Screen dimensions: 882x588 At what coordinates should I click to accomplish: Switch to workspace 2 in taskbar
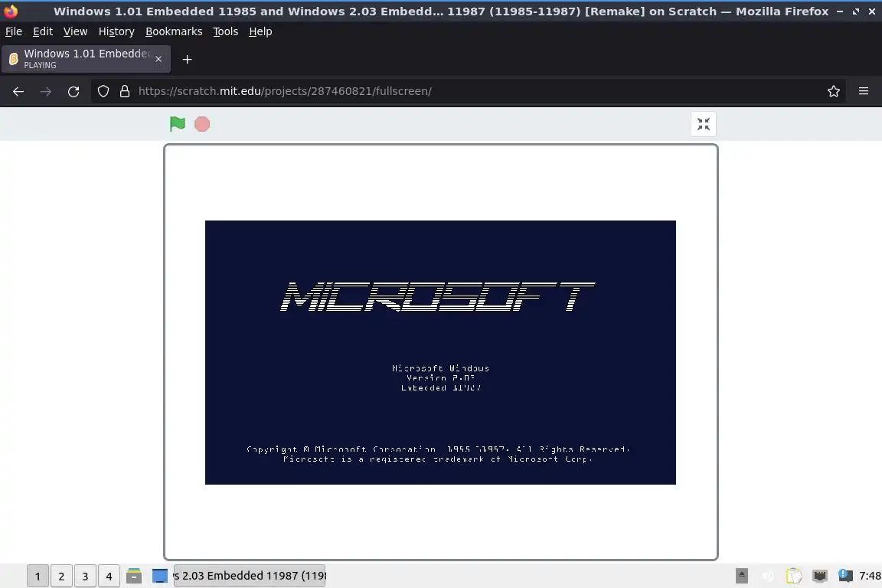point(61,577)
